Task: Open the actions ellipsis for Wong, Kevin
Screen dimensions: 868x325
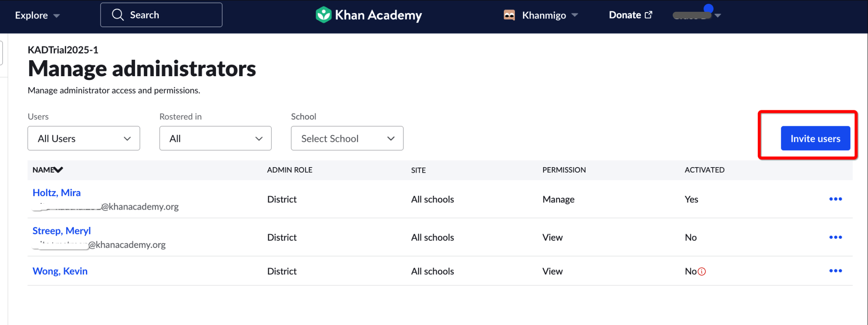Action: pyautogui.click(x=836, y=271)
